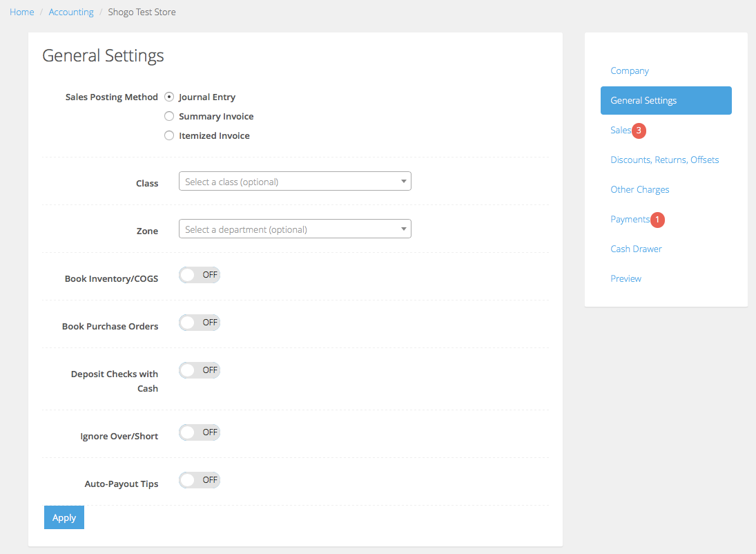Follow the Accounting breadcrumb link
Image resolution: width=756 pixels, height=554 pixels.
tap(71, 12)
